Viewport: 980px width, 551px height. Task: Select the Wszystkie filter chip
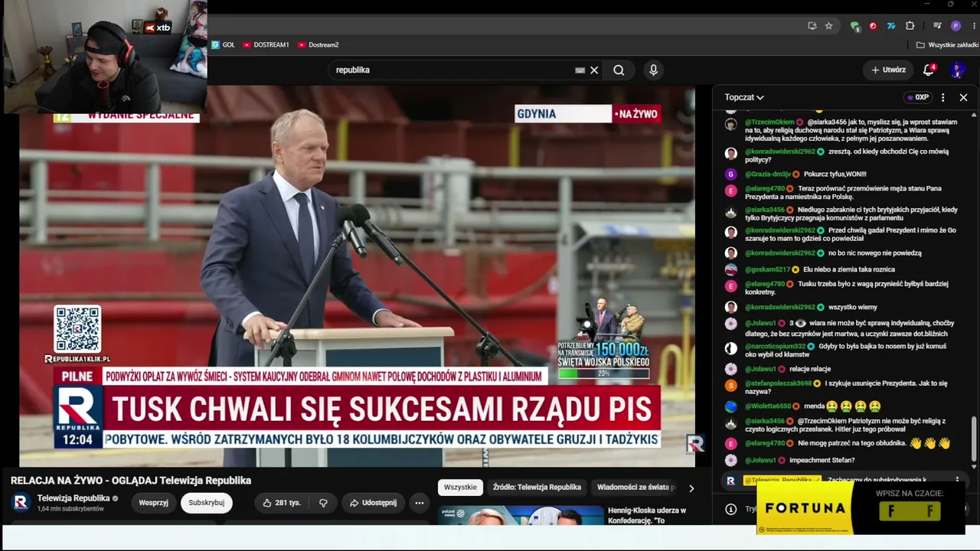(x=460, y=487)
